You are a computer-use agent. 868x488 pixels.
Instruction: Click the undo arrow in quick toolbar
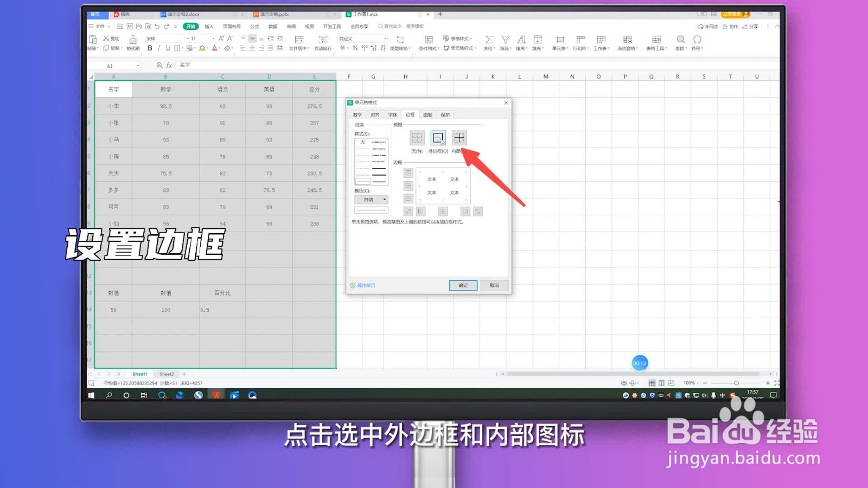(157, 27)
